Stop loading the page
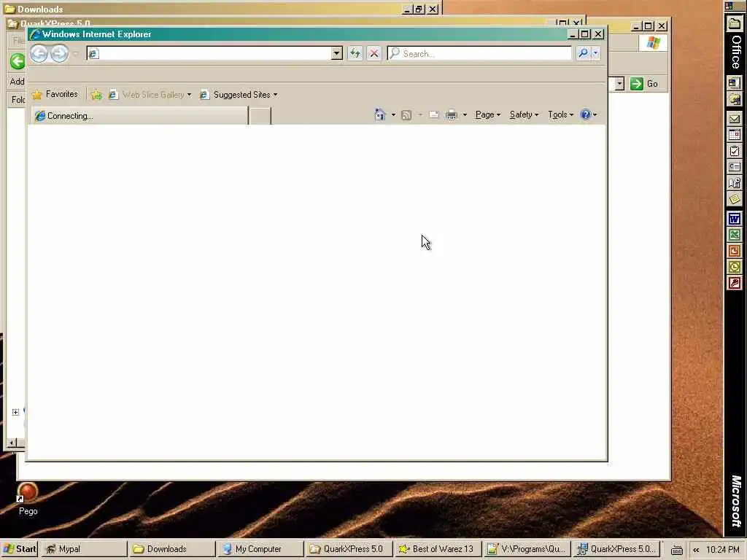 pos(374,53)
